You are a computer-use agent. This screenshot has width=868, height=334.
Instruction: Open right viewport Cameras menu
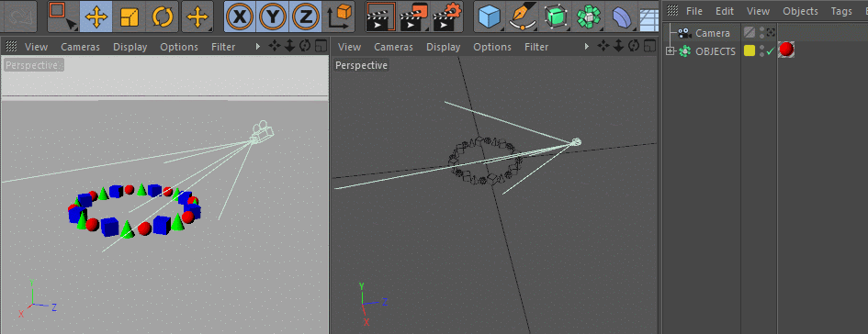(x=394, y=47)
